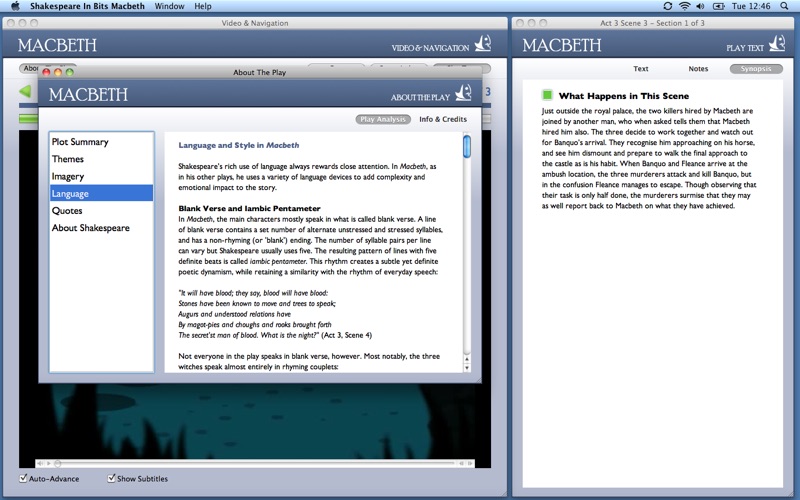The height and width of the screenshot is (500, 800).
Task: Click the quote line 'Stones have been known to move'
Action: click(257, 304)
